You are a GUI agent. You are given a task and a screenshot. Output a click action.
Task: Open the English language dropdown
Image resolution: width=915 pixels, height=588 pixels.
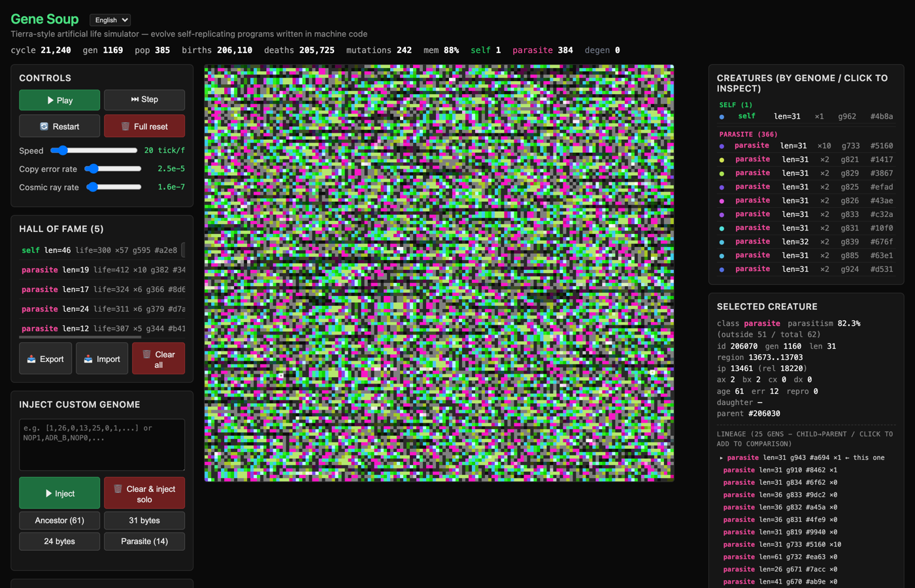tap(110, 20)
